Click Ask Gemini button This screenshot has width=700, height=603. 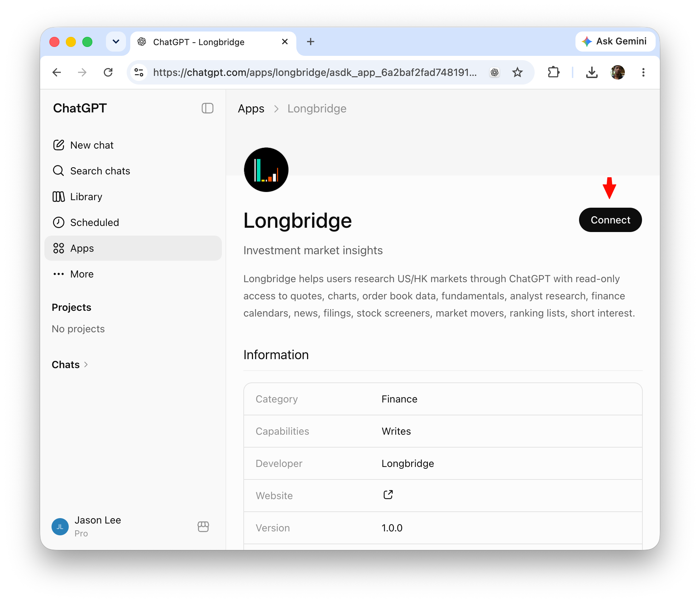pos(615,42)
